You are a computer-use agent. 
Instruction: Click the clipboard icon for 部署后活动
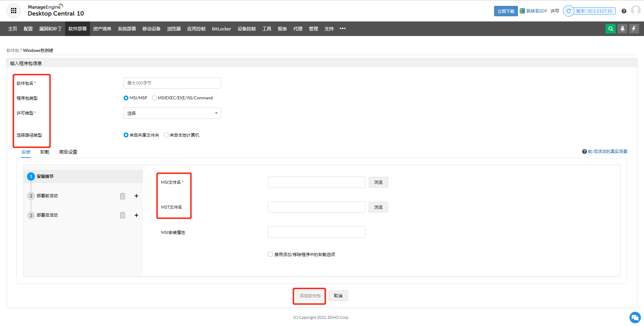[x=123, y=215]
